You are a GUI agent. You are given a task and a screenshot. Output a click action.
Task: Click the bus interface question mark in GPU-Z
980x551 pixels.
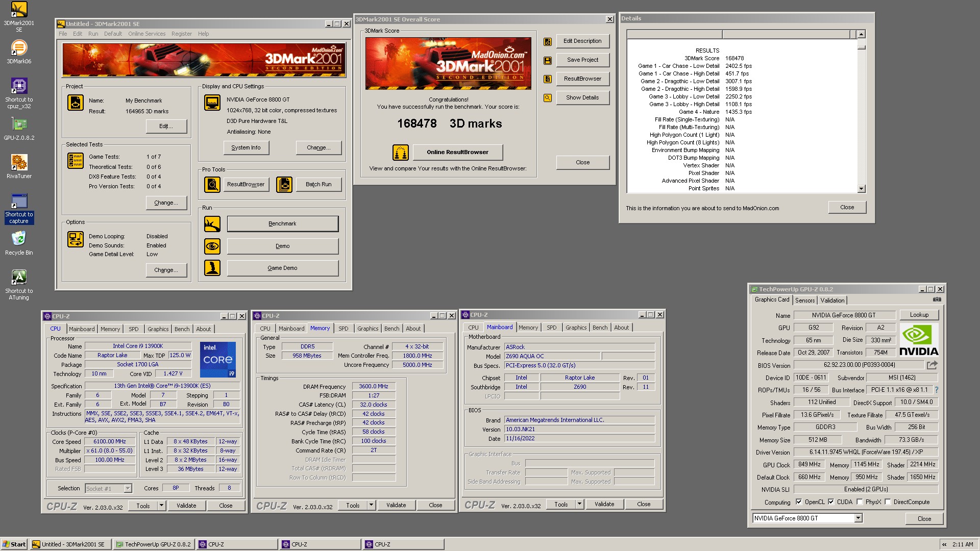pos(936,390)
